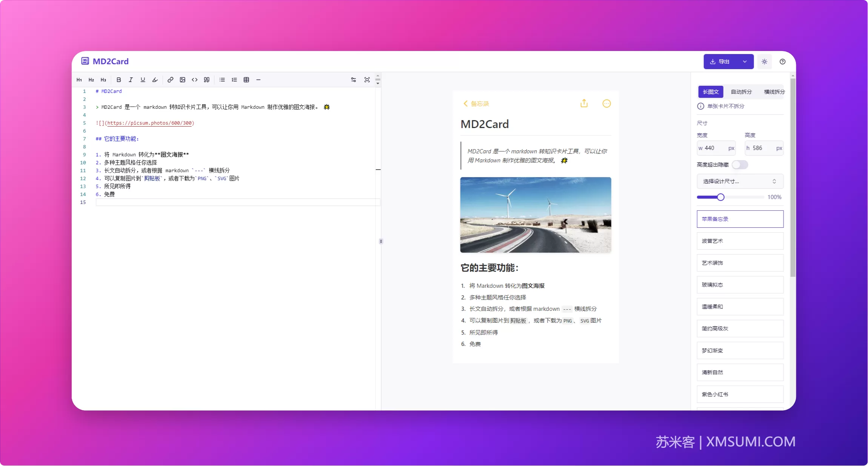Select the 长图文 split mode
868x466 pixels.
(x=711, y=92)
